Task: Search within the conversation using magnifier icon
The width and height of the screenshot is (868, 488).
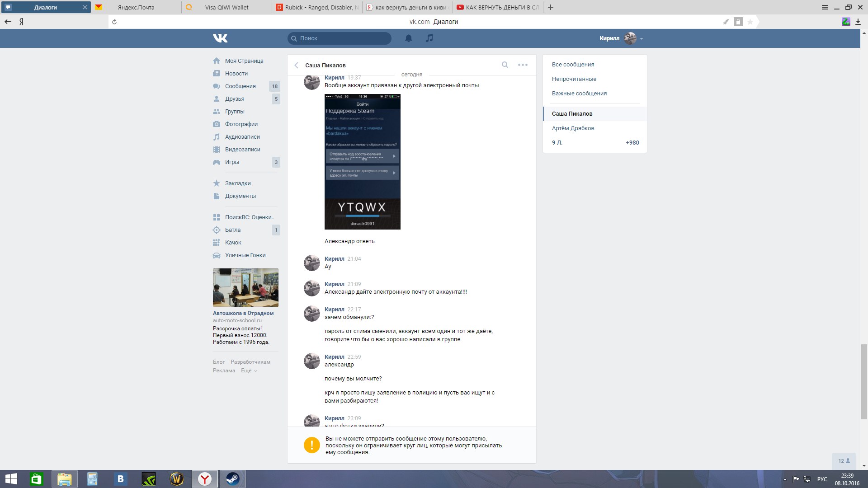Action: [505, 65]
